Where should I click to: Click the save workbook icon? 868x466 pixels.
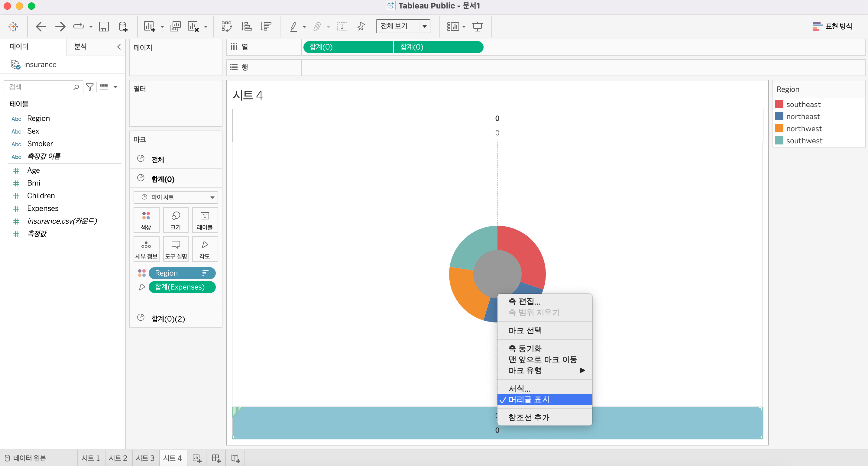tap(103, 26)
